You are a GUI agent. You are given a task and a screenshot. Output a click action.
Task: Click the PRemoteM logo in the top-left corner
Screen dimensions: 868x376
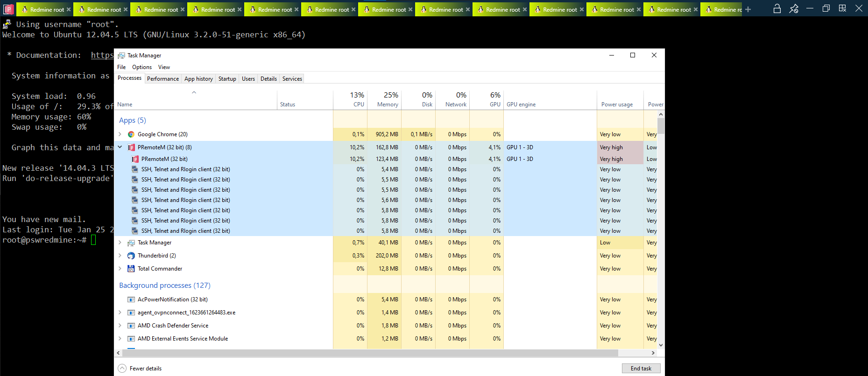[8, 9]
